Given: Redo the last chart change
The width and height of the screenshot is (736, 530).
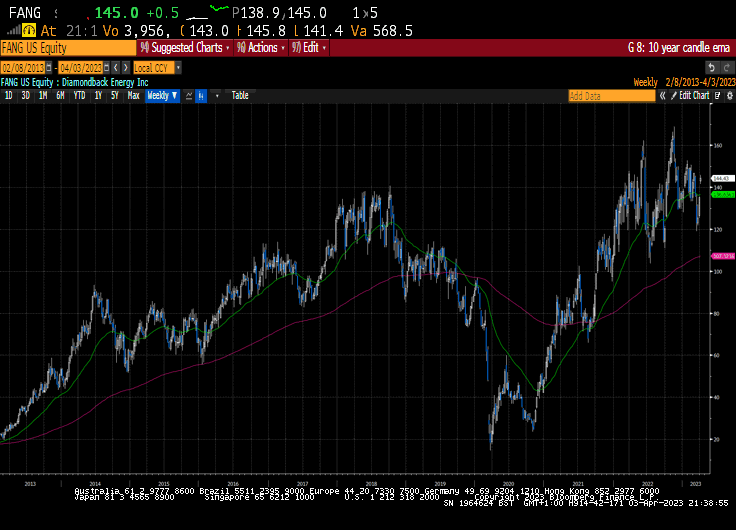Looking at the screenshot, I should [x=726, y=68].
